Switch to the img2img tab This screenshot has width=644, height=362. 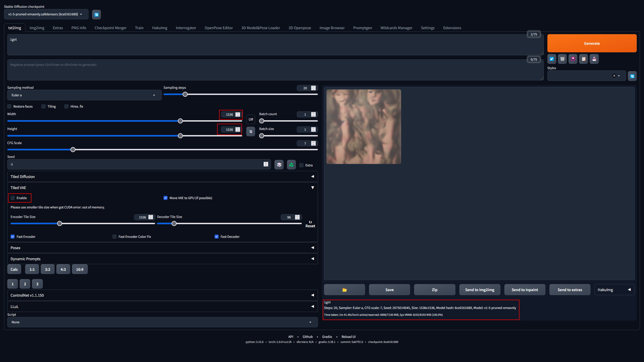[37, 28]
